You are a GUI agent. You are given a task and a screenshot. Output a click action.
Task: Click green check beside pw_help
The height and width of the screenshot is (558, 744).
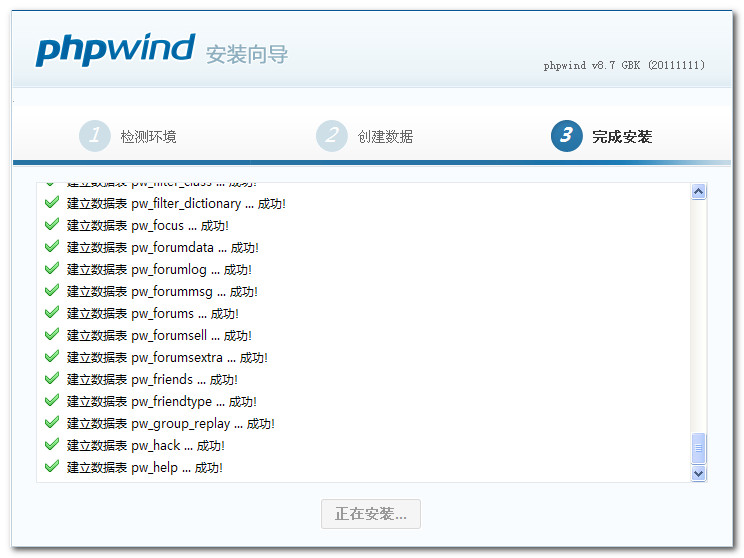pos(52,466)
